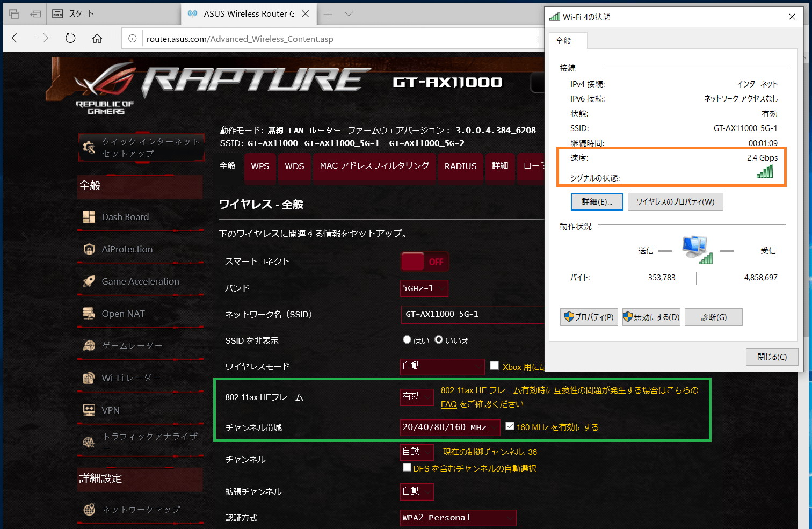Viewport: 812px width, 529px height.
Task: Click the set tabs aside arrow icon
Action: coord(35,14)
